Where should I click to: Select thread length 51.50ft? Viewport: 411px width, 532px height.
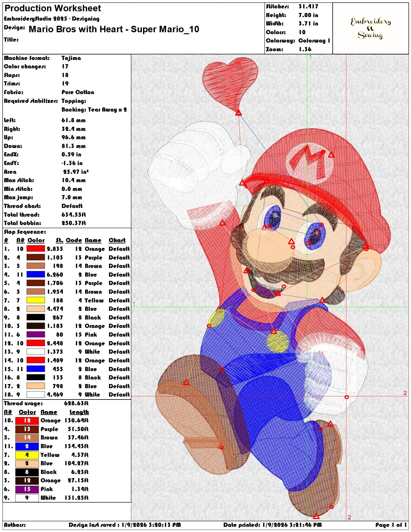(x=78, y=429)
